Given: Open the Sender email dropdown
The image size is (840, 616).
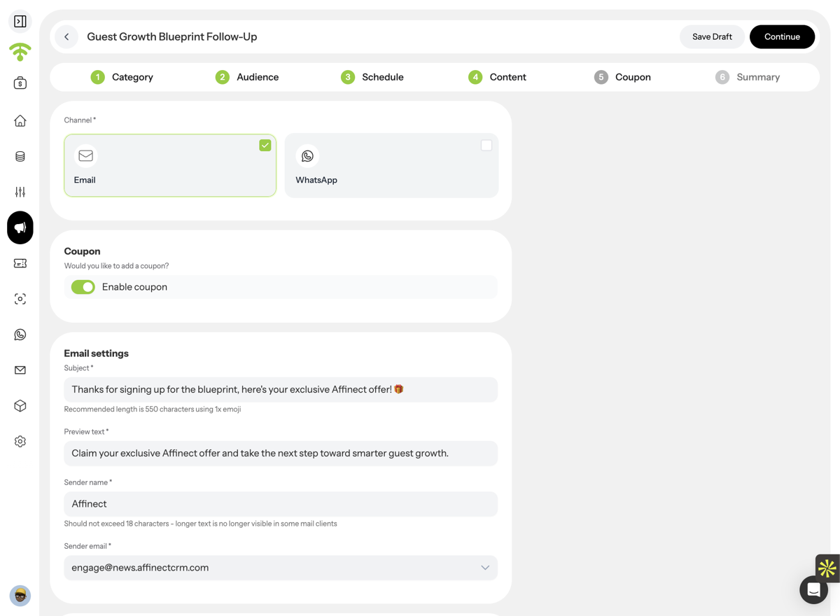Looking at the screenshot, I should coord(281,568).
